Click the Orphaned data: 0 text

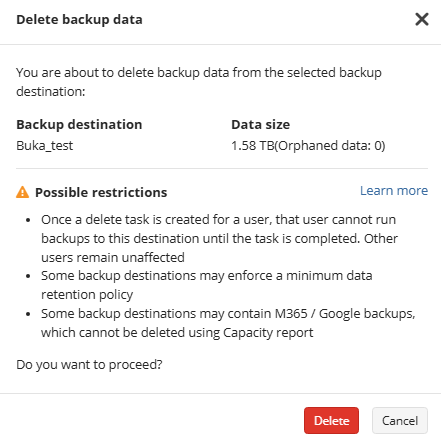pos(330,146)
